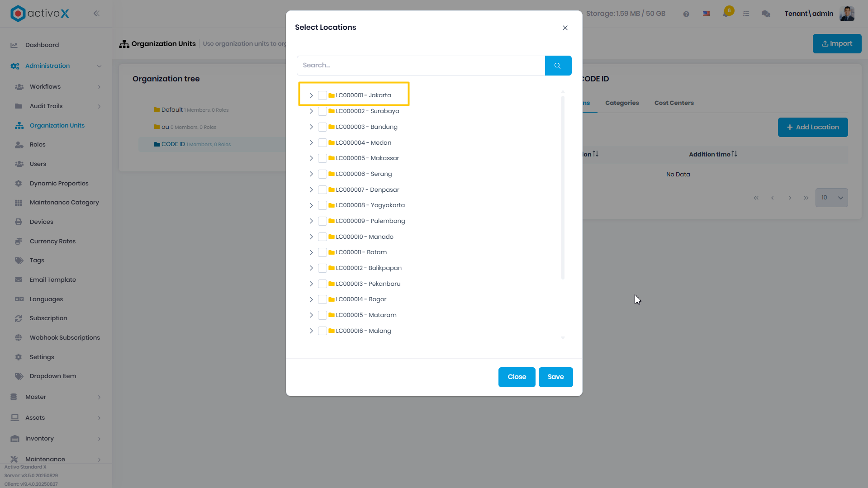Expand the LC000012 - Balikpapan node
The height and width of the screenshot is (488, 868).
tap(311, 268)
